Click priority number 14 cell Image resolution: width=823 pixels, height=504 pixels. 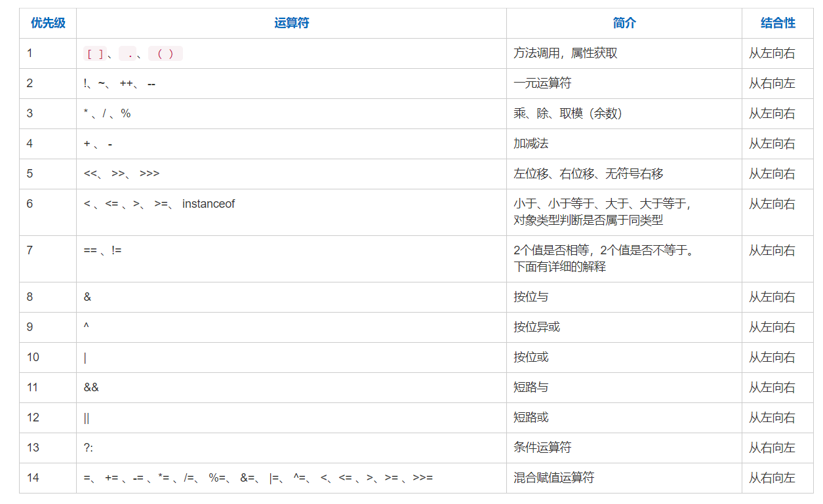coord(48,478)
